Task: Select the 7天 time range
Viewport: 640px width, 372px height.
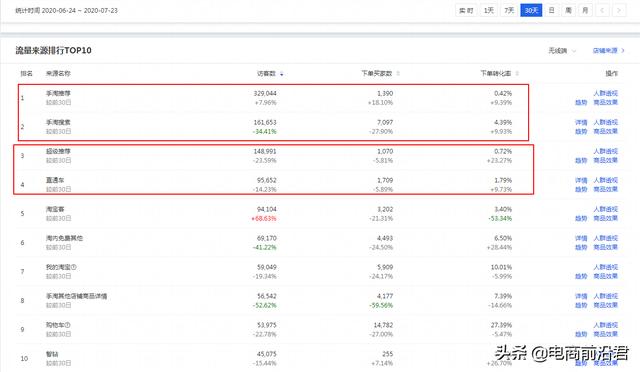Action: coord(509,10)
